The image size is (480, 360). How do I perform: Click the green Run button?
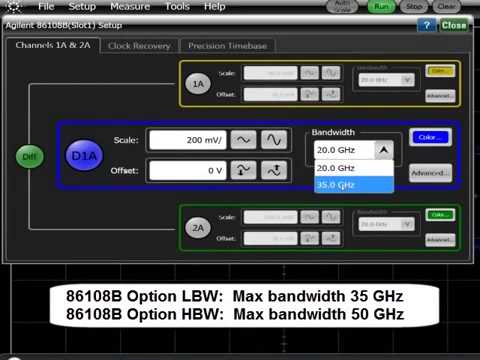point(381,7)
